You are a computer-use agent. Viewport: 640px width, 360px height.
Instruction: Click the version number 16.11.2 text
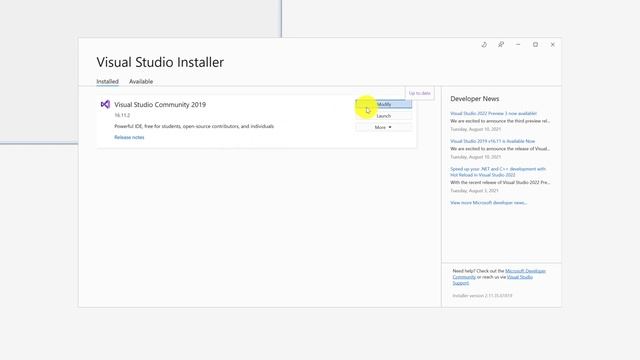point(122,116)
